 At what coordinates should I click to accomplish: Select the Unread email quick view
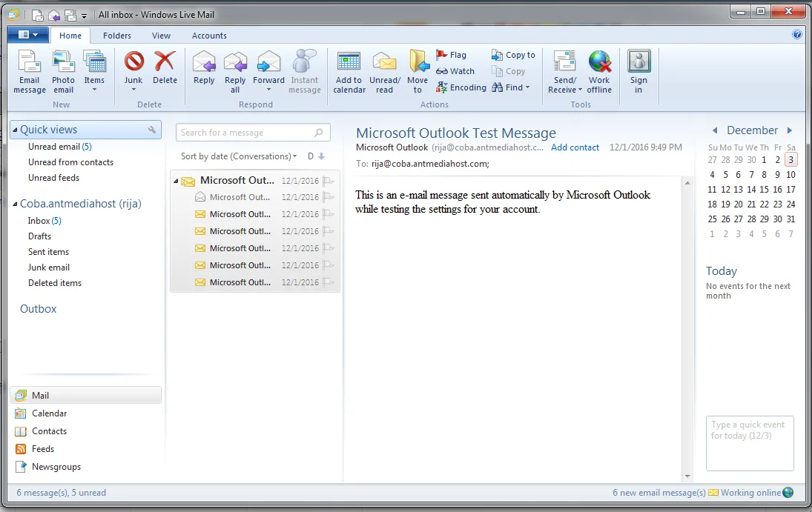(60, 147)
